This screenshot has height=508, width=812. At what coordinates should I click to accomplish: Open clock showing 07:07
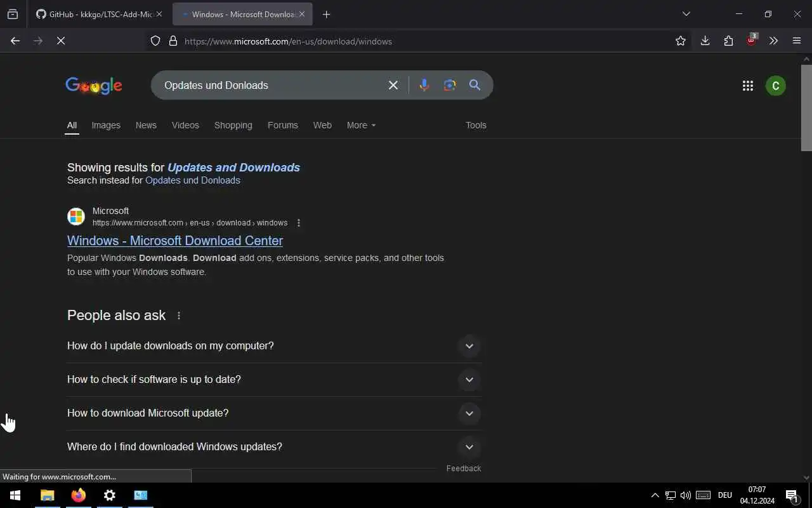point(757,495)
